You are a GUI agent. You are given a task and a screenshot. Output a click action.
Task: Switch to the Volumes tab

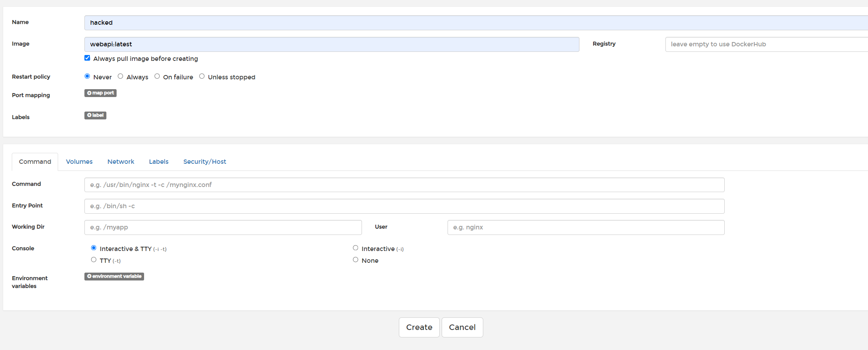click(x=79, y=162)
